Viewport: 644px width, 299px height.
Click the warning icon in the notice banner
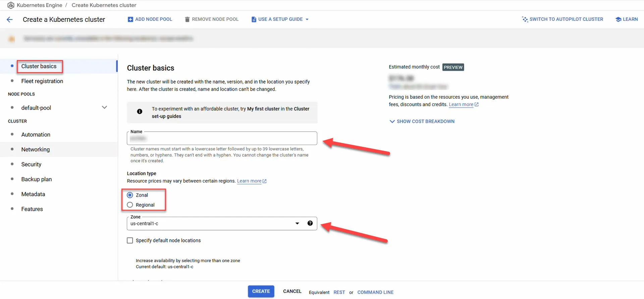(12, 39)
